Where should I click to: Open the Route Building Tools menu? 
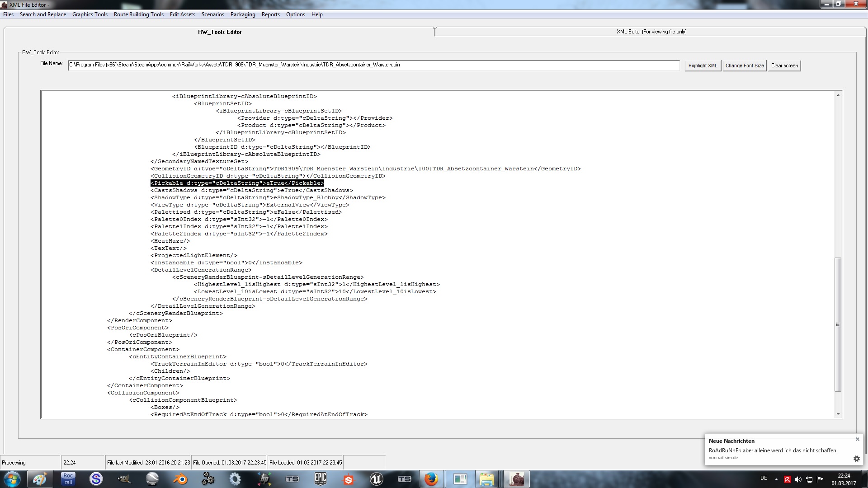click(138, 14)
